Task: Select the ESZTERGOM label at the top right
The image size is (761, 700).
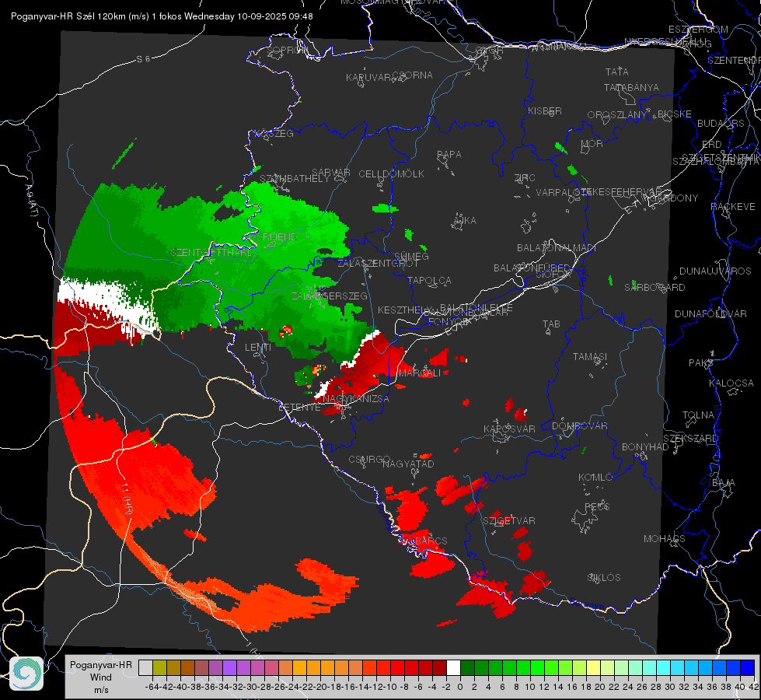Action: point(698,30)
